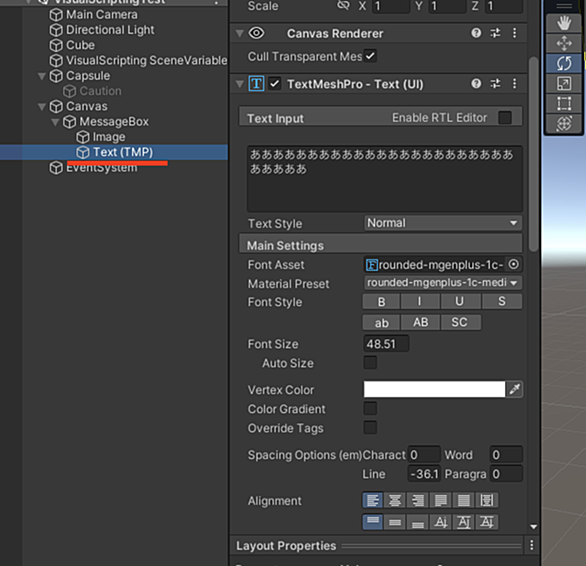Open the Material Preset dropdown

click(443, 283)
